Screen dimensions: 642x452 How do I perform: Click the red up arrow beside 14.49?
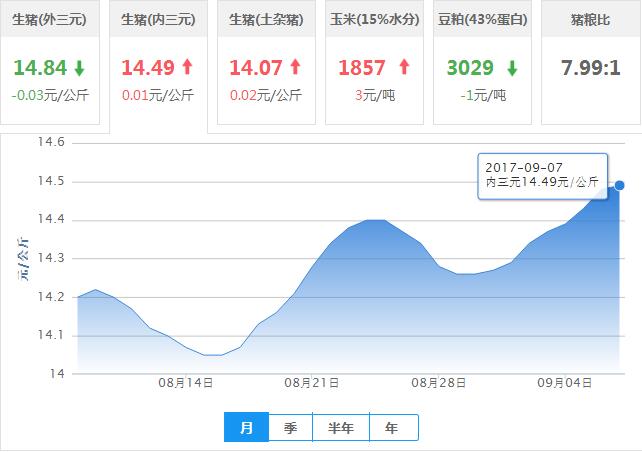(x=188, y=67)
